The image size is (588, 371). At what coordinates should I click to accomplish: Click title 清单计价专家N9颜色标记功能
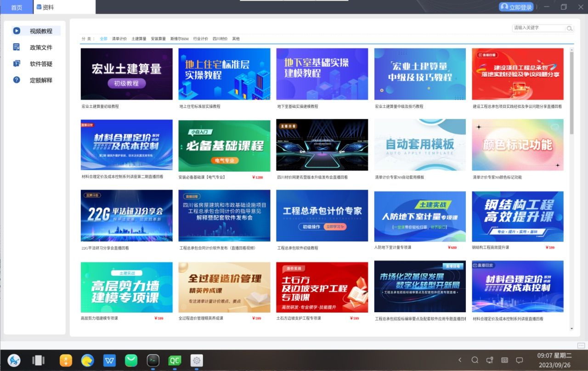tap(498, 177)
